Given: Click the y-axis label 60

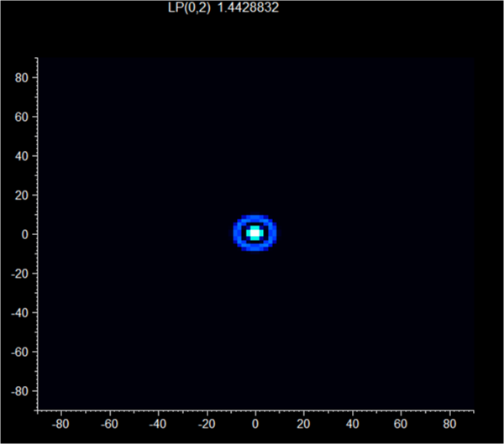Looking at the screenshot, I should click(x=22, y=117).
